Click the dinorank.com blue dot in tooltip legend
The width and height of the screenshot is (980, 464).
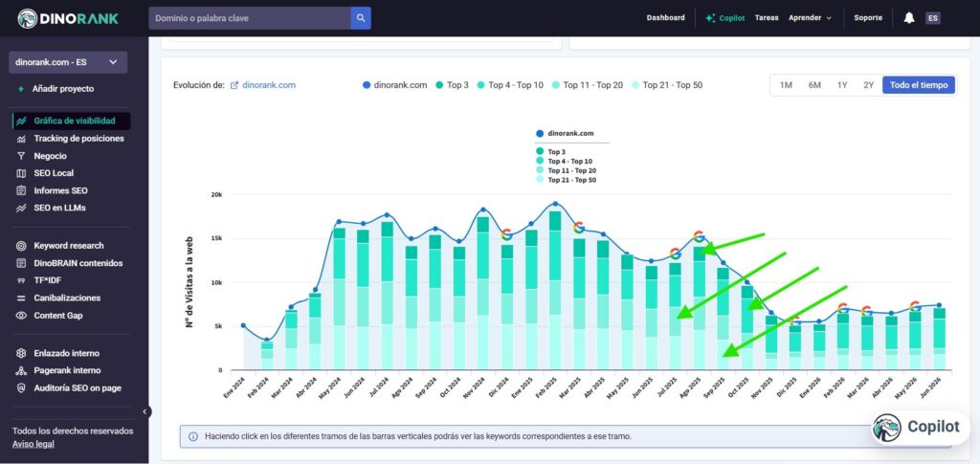[x=540, y=134]
